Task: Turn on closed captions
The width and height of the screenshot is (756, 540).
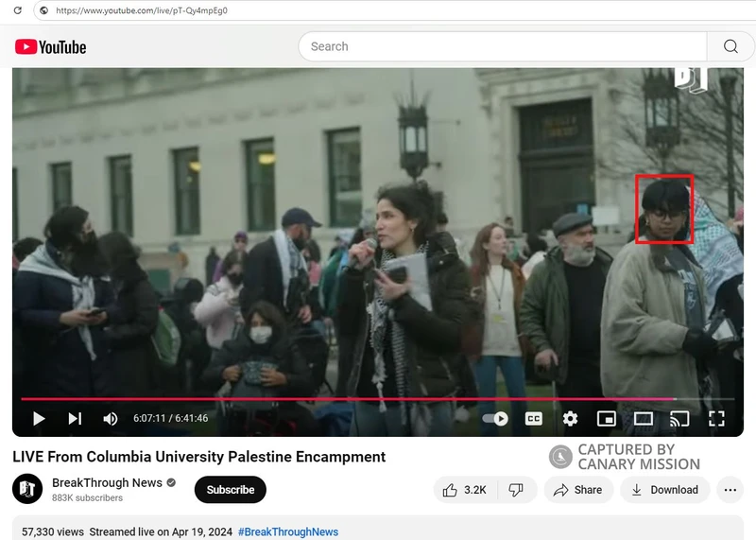Action: (533, 418)
